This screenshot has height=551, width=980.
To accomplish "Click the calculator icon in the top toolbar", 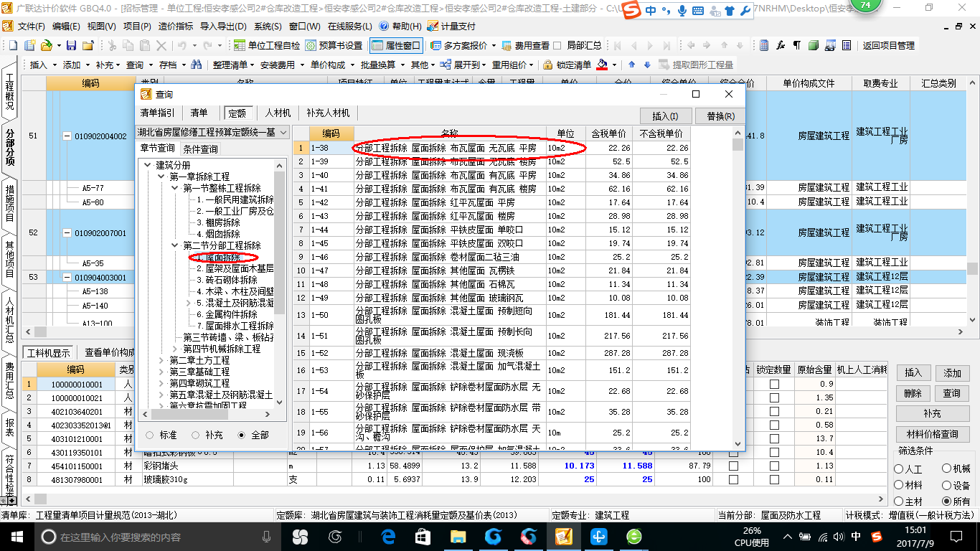I will pyautogui.click(x=764, y=45).
